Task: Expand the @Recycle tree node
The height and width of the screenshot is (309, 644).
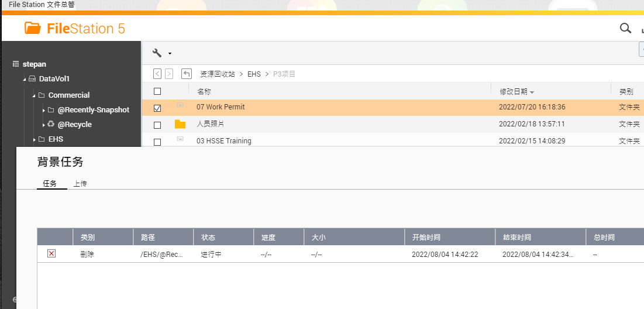Action: click(x=43, y=125)
